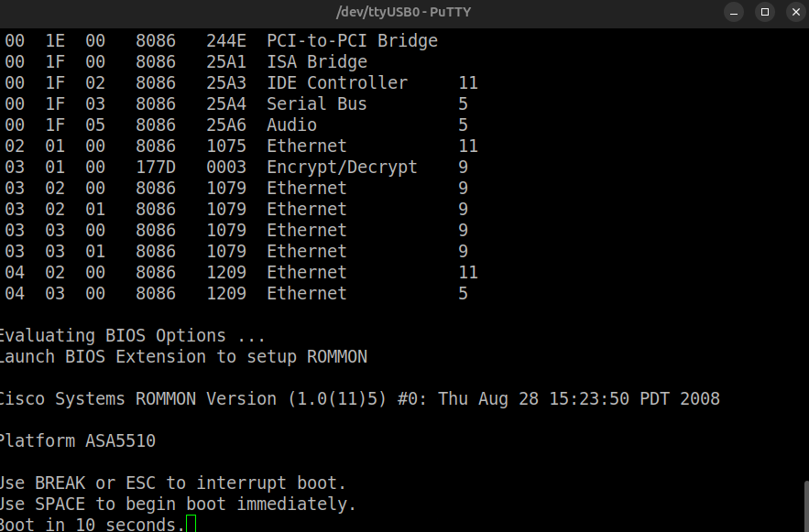Select the ISA Bridge text
The height and width of the screenshot is (532, 809).
[x=317, y=62]
